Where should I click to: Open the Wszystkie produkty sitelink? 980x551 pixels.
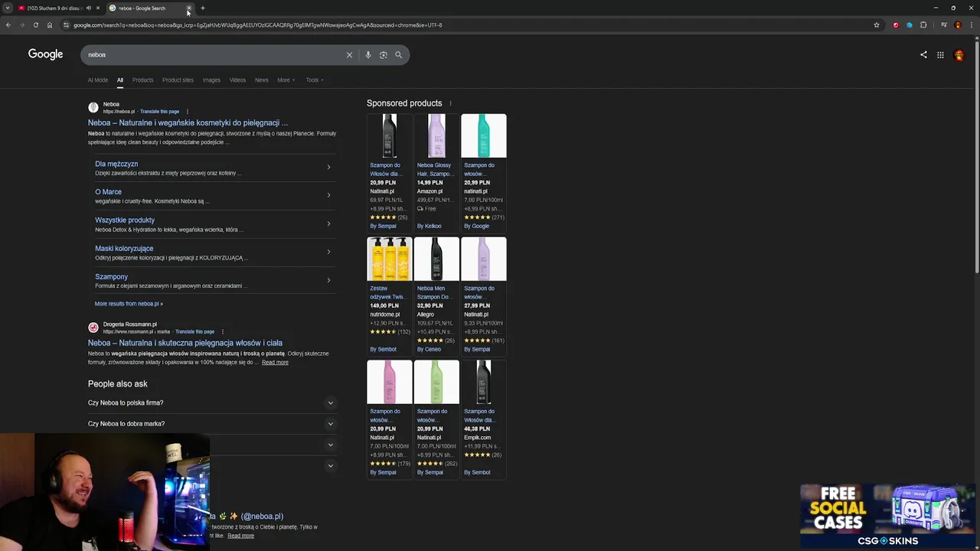[125, 220]
